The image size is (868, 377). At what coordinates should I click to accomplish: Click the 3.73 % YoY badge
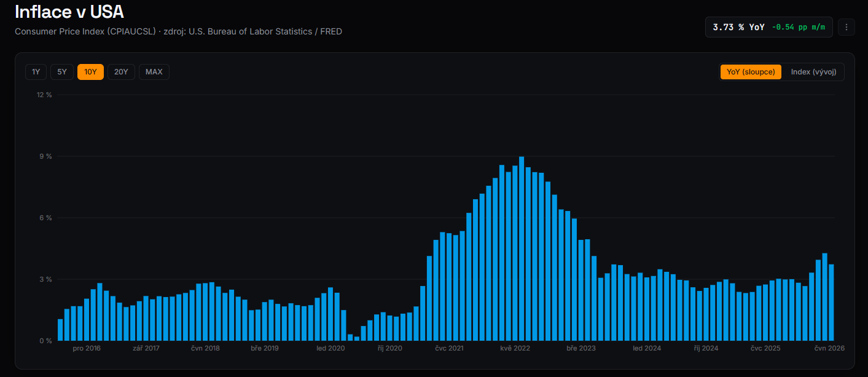click(x=738, y=27)
